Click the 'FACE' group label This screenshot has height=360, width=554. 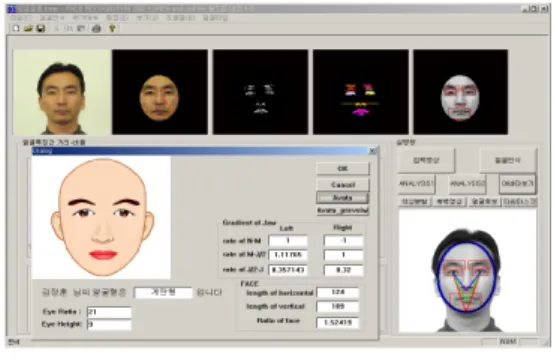click(x=249, y=284)
